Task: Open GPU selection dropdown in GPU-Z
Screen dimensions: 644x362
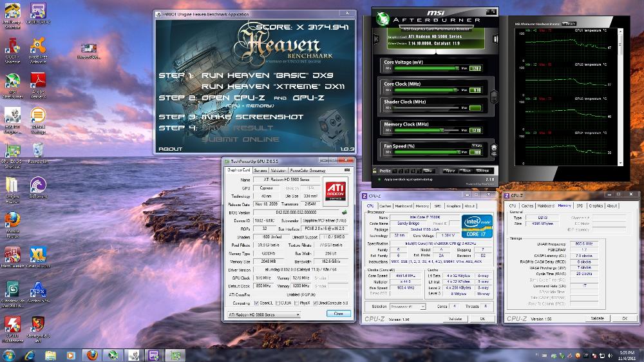Action: point(263,315)
